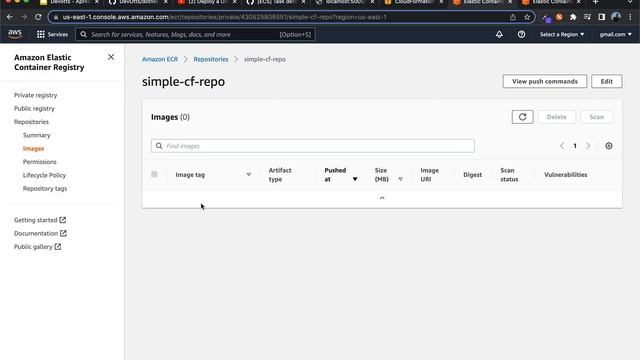Click the Image URI column header
This screenshot has width=640, height=360.
click(429, 175)
